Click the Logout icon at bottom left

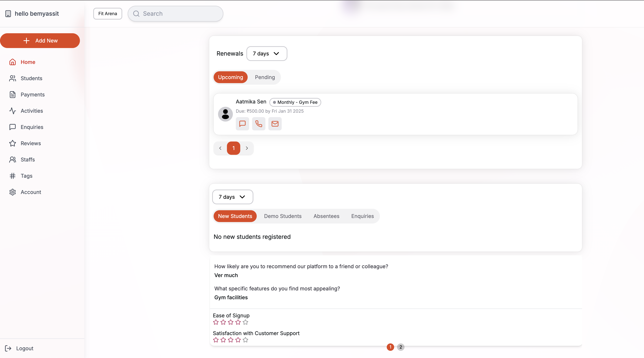pos(8,348)
